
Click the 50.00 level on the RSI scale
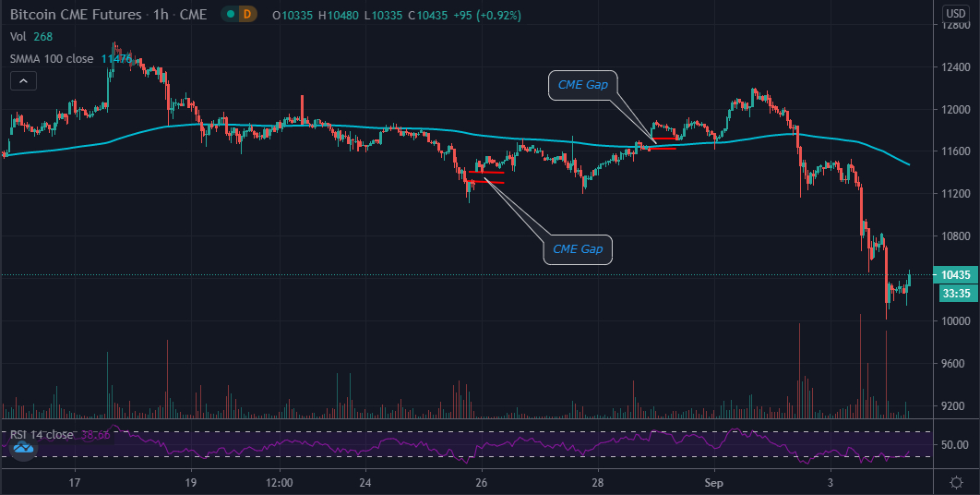click(953, 445)
